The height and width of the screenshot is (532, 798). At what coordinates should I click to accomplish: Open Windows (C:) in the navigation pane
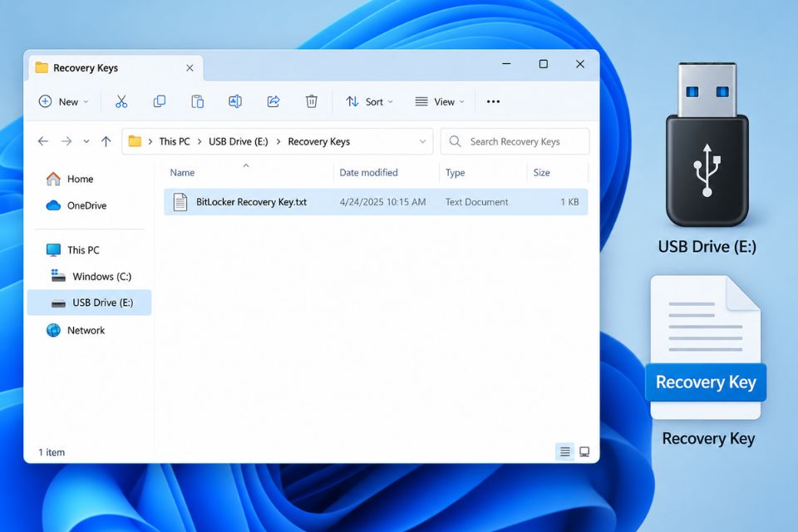[91, 277]
